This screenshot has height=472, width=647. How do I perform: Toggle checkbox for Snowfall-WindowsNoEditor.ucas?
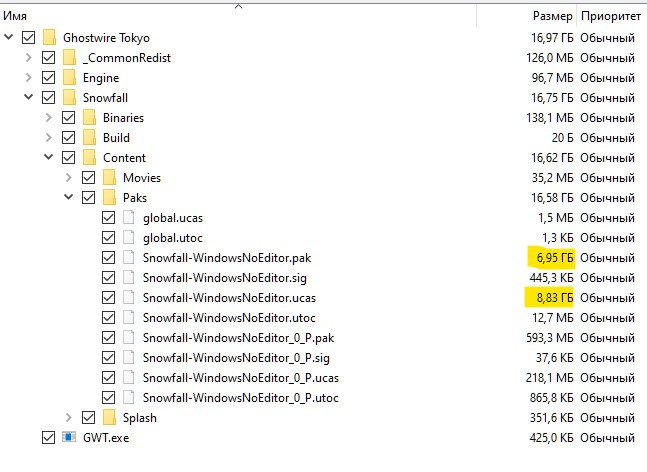pyautogui.click(x=109, y=297)
